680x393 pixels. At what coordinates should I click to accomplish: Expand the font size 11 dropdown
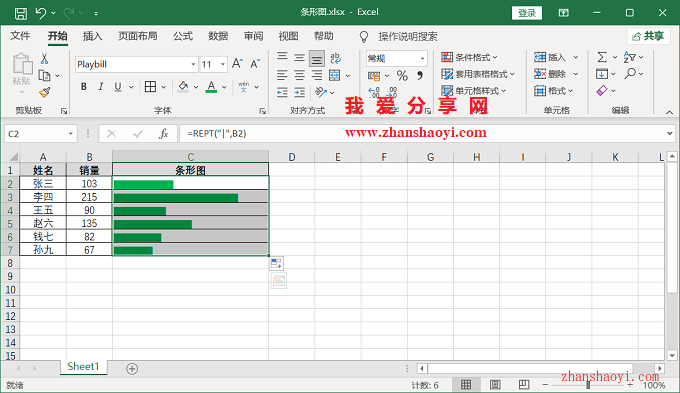pyautogui.click(x=222, y=64)
